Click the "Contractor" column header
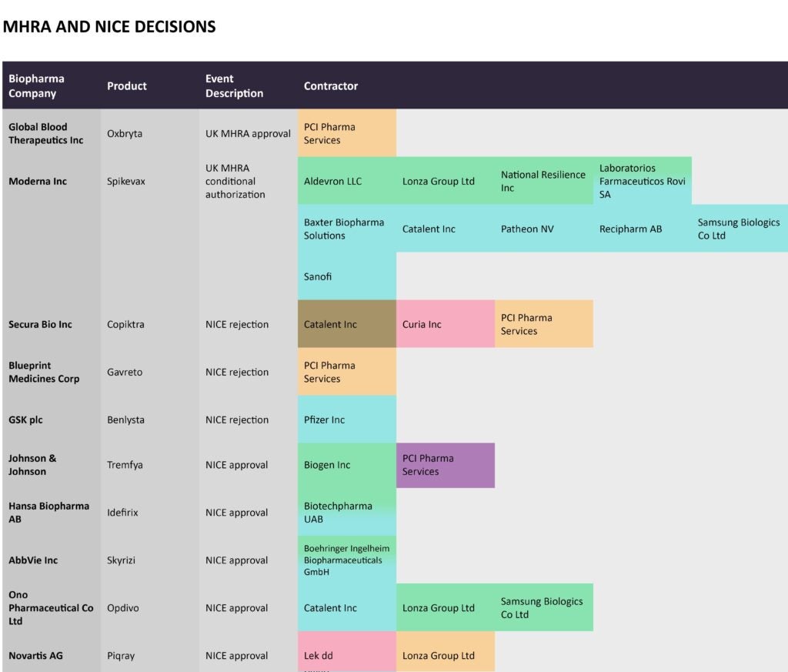 (x=331, y=86)
